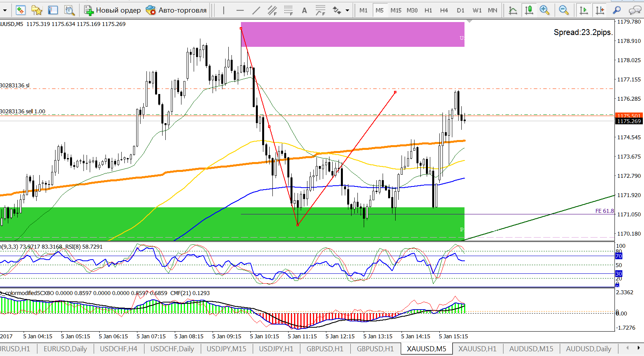Image resolution: width=644 pixels, height=356 pixels.
Task: Switch chart to line chart view
Action: (513, 11)
